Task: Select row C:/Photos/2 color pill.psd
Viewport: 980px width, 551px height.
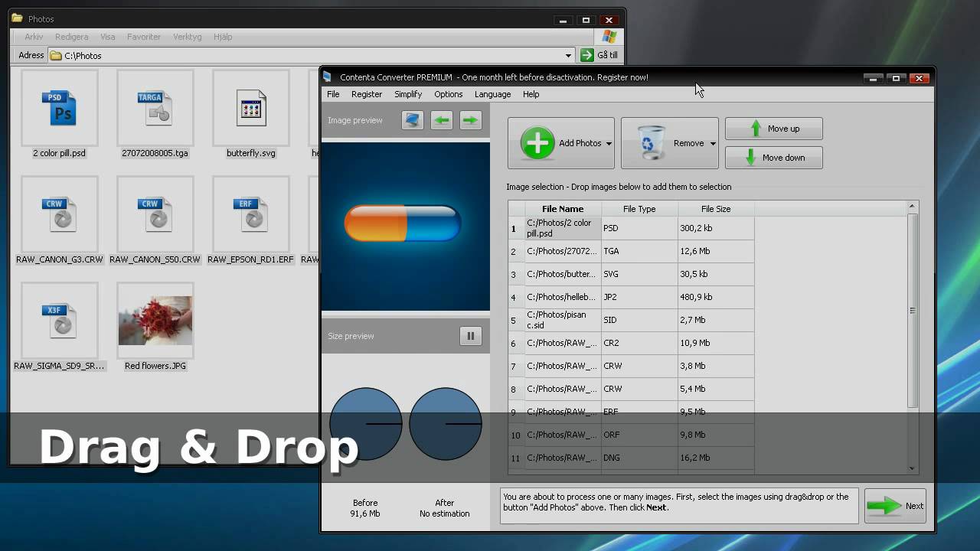Action: click(631, 228)
